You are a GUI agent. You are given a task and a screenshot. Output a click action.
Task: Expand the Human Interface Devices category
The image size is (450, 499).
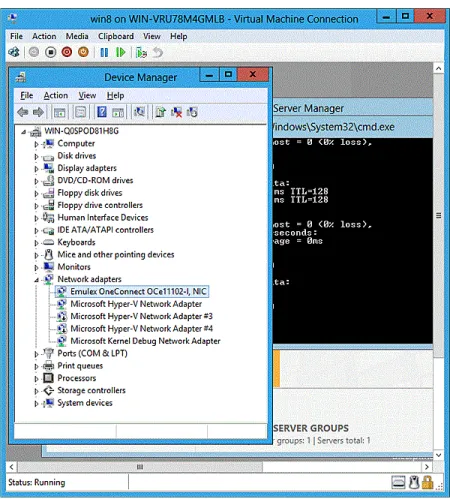(36, 218)
